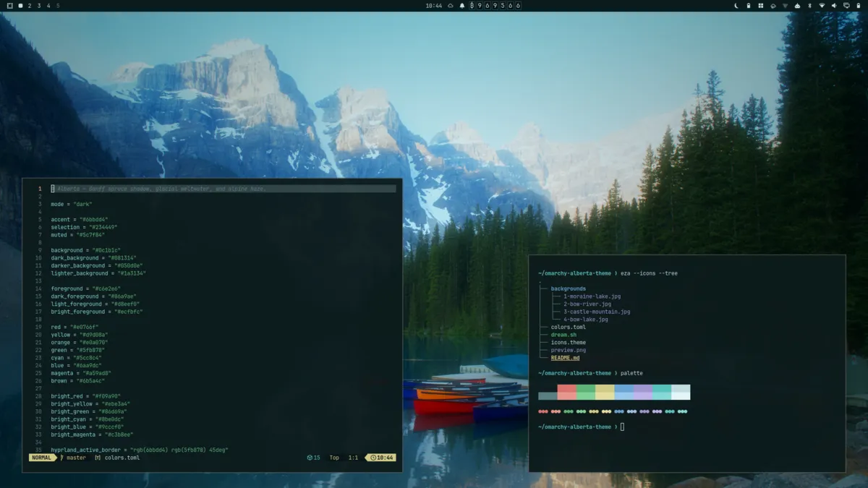Click colors.toml filename in editor statusline
The width and height of the screenshot is (868, 488).
click(122, 458)
